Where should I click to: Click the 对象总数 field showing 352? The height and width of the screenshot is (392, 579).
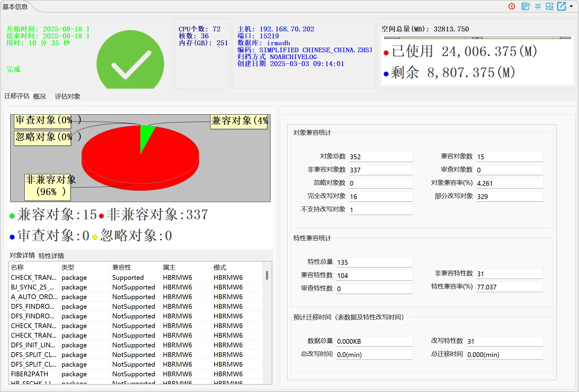[x=381, y=157]
